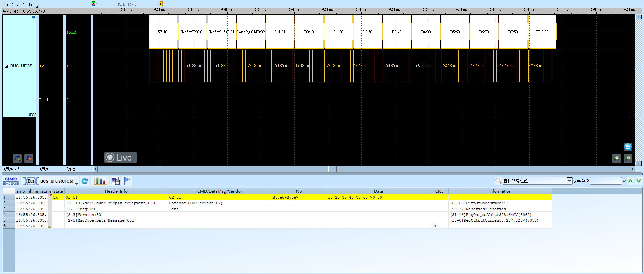Zoom out the waveform view
644x274 pixels.
pyautogui.click(x=616, y=158)
